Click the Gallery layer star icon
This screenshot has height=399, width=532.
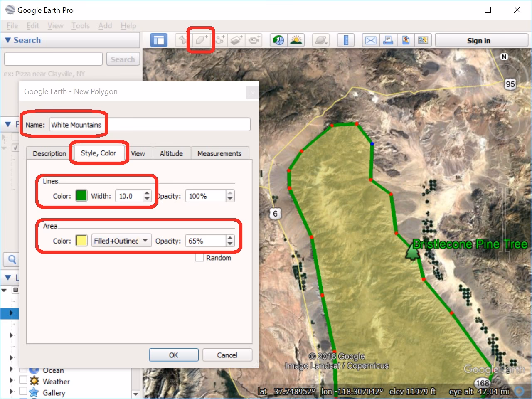34,393
